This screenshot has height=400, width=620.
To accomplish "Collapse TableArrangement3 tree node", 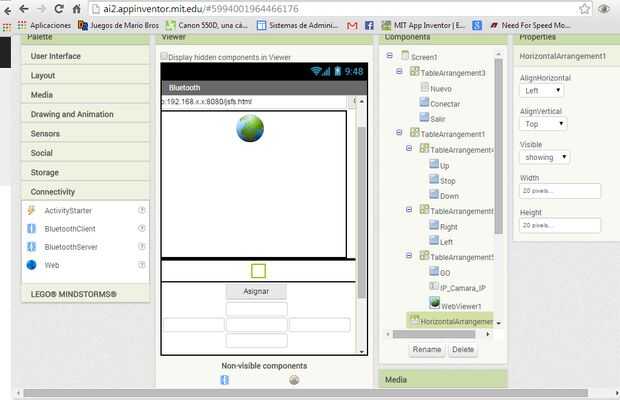I will click(x=399, y=72).
